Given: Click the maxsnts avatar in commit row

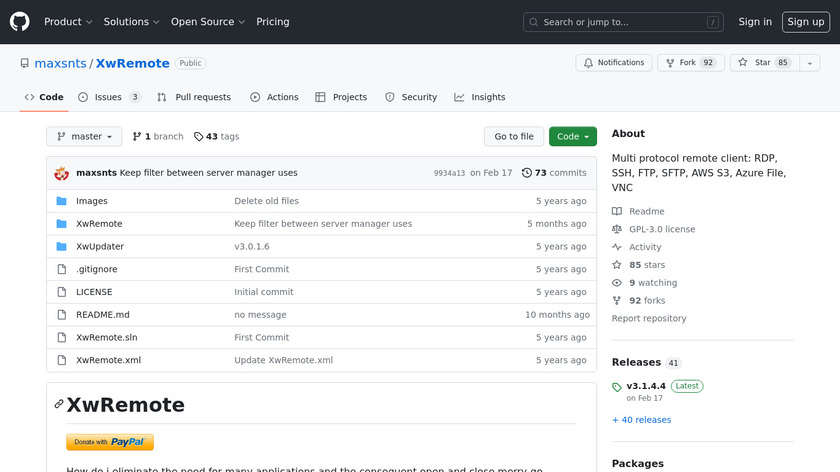Looking at the screenshot, I should [x=61, y=173].
